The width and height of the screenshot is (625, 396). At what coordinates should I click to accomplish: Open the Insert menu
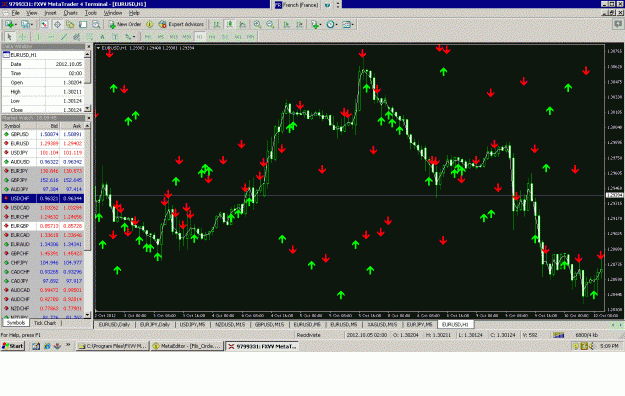point(50,13)
